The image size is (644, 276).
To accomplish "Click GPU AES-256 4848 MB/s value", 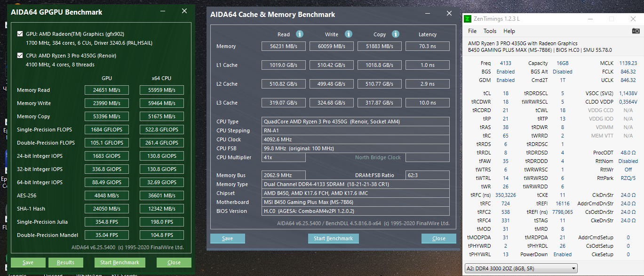I will click(107, 195).
